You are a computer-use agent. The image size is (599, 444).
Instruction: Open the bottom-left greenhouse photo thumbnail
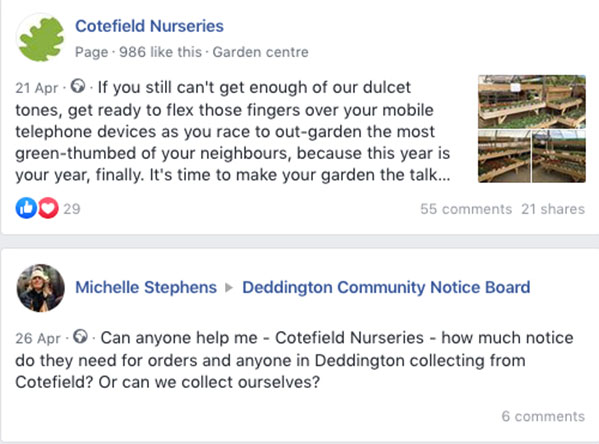click(504, 156)
